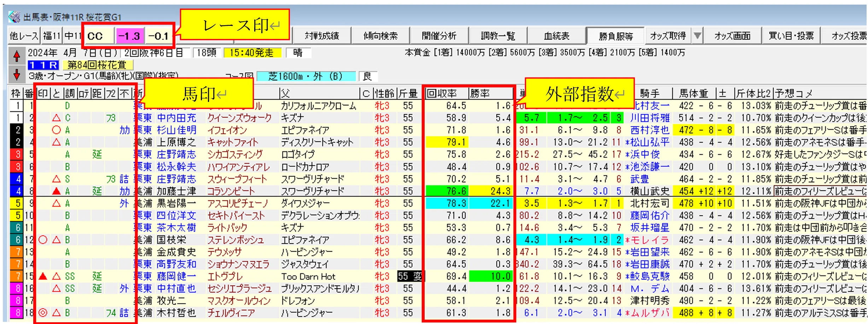This screenshot has height=324, width=868.
Task: Click sire ダイワメジャー
Action: (x=305, y=203)
